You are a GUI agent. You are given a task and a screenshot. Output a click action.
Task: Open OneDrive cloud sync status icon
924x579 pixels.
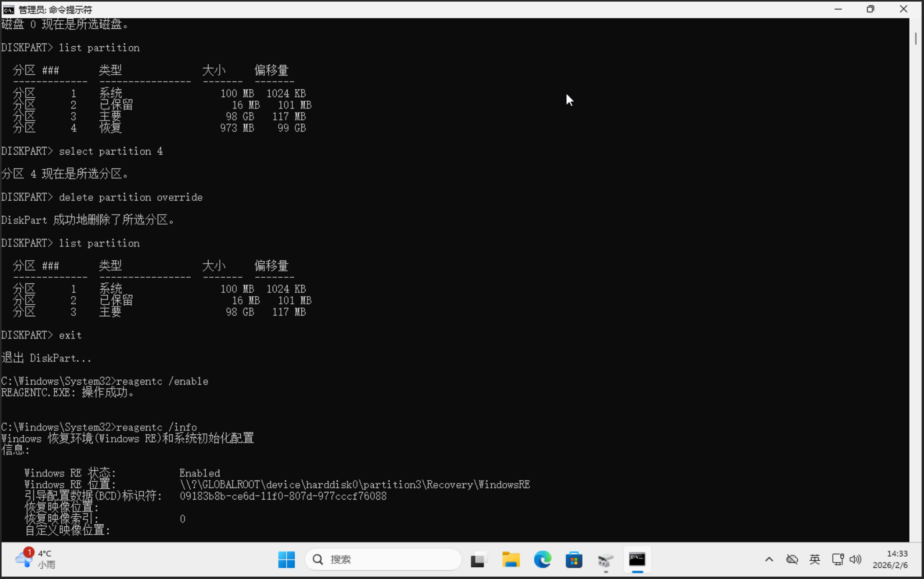coord(792,559)
